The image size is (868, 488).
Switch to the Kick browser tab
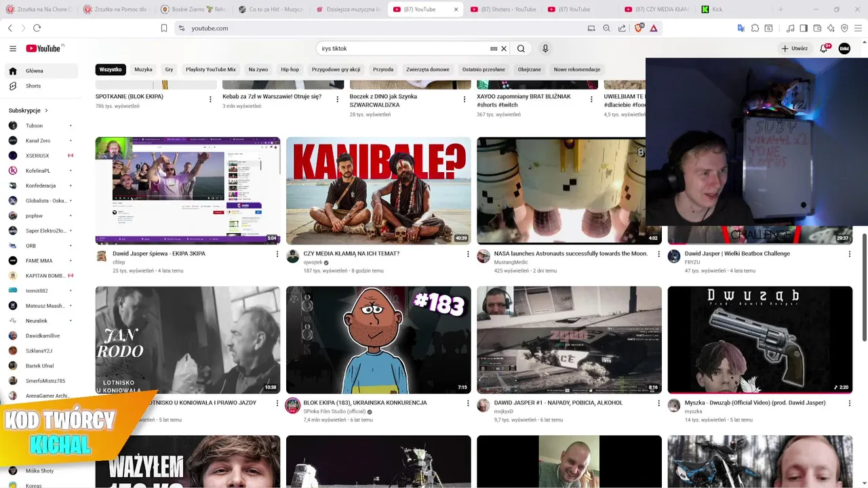734,9
